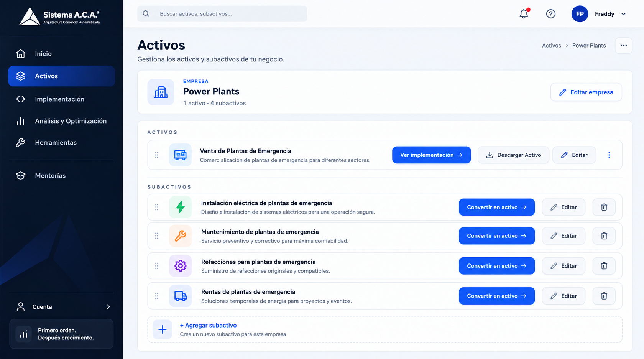Click drag handle of Venta de Plantas row
This screenshot has width=644, height=359.
pos(157,155)
